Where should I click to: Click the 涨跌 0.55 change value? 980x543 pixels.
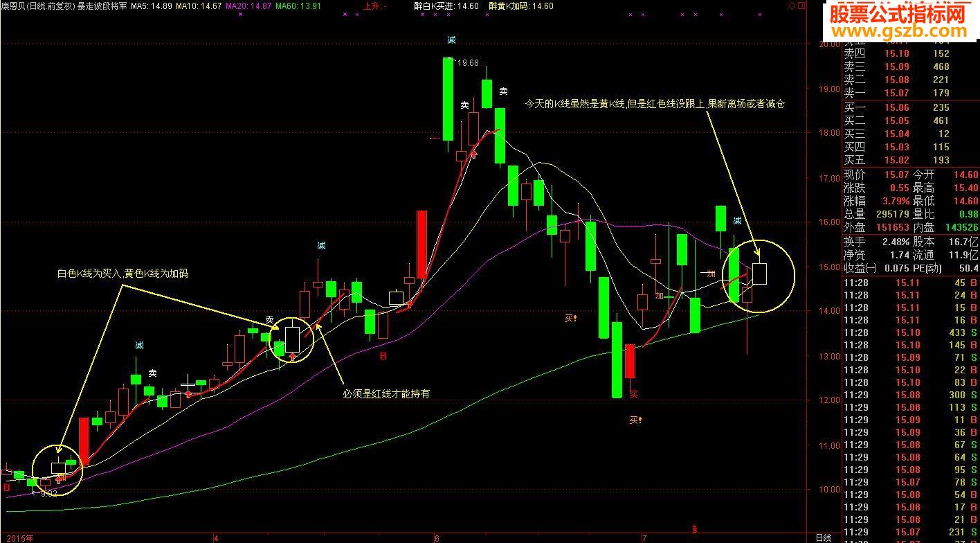click(x=899, y=188)
